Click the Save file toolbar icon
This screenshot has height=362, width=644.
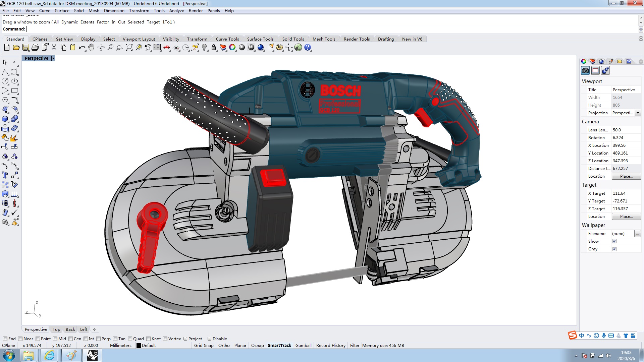tap(25, 48)
